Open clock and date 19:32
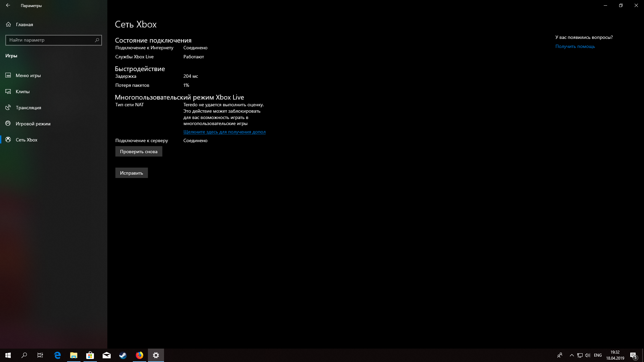 (x=615, y=355)
